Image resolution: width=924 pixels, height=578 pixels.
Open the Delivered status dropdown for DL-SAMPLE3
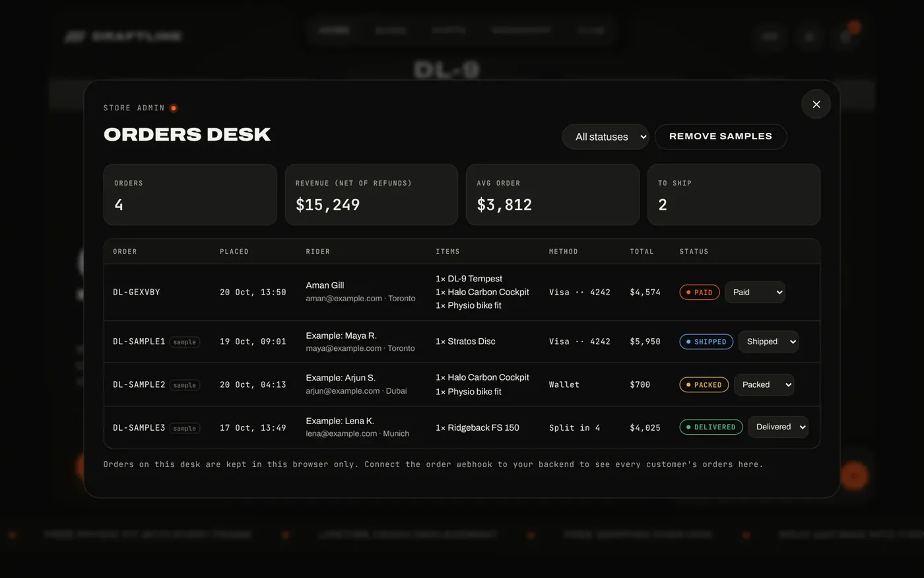point(778,427)
